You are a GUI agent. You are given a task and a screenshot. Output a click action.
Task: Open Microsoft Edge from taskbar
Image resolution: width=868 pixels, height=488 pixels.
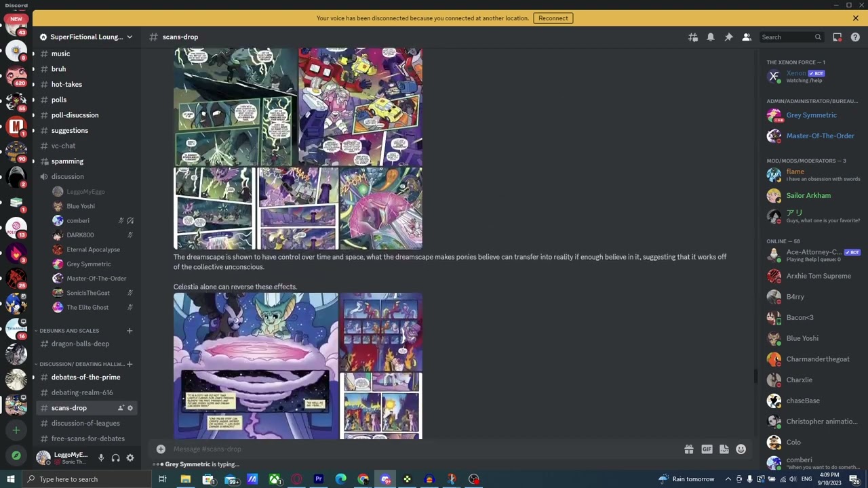(x=341, y=479)
